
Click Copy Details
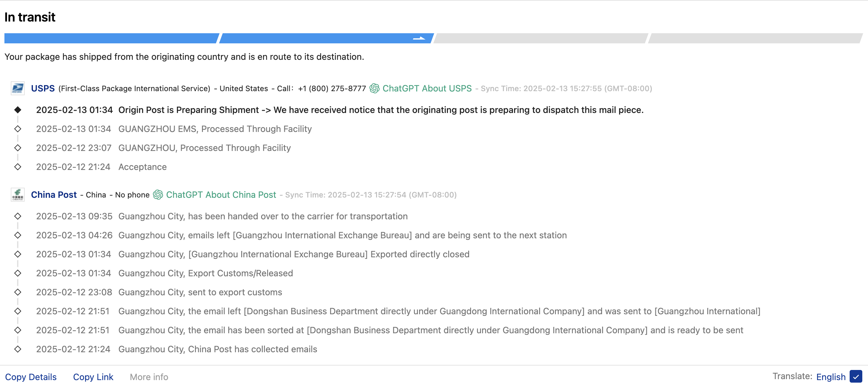31,377
